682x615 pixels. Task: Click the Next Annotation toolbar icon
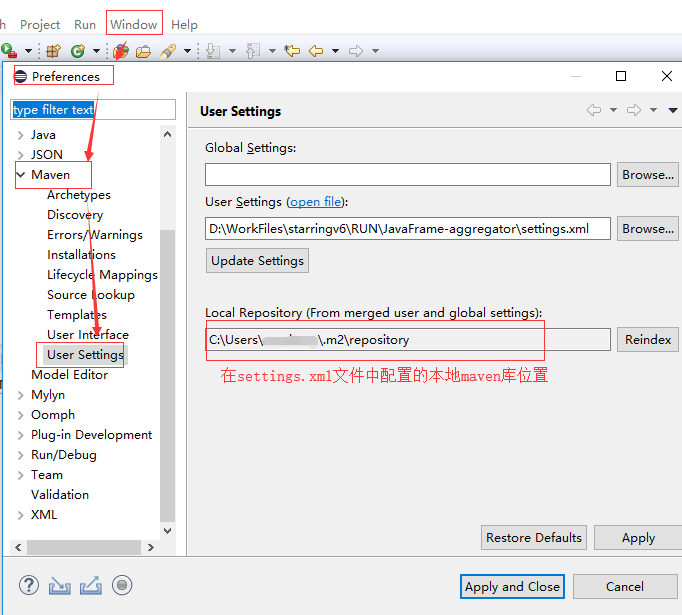pos(213,51)
